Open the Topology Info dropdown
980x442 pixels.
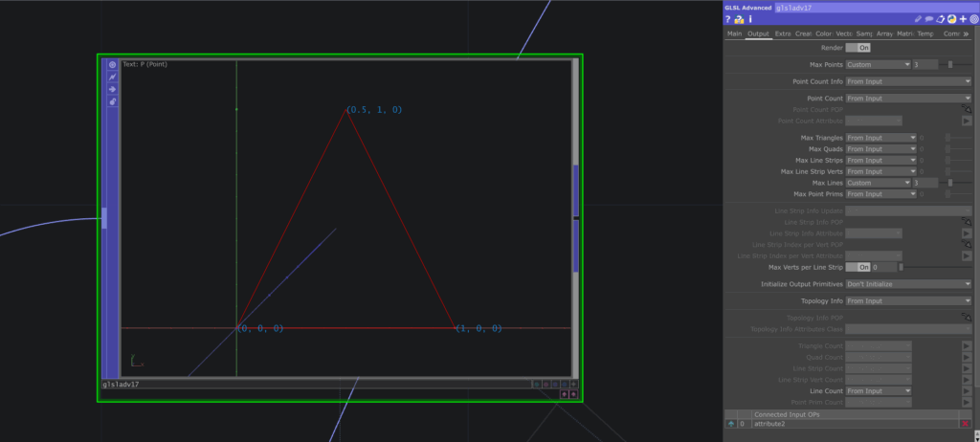[907, 300]
